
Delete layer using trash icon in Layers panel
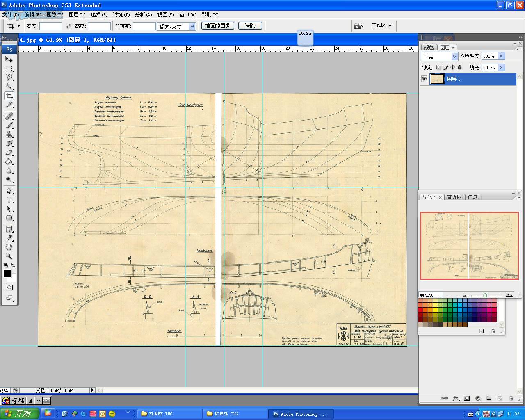point(511,398)
